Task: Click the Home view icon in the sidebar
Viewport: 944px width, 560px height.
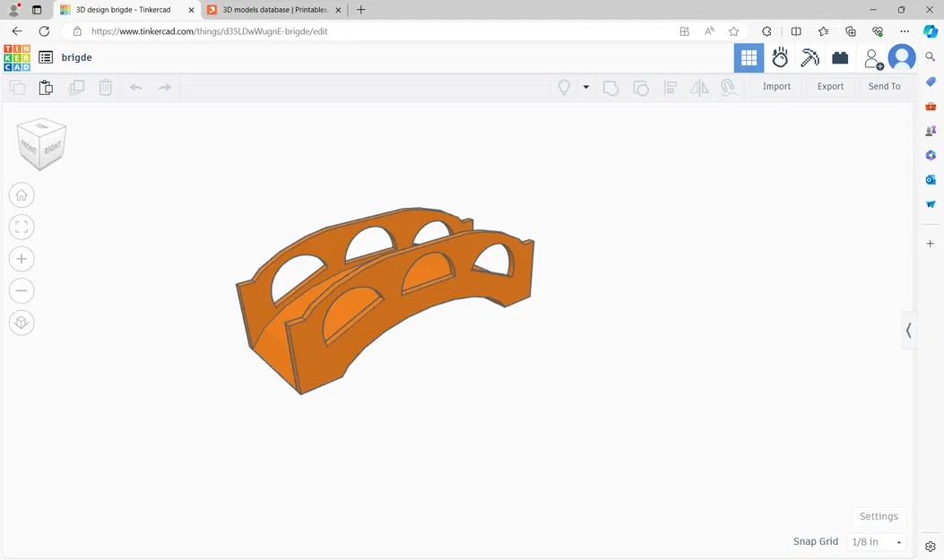Action: coord(22,194)
